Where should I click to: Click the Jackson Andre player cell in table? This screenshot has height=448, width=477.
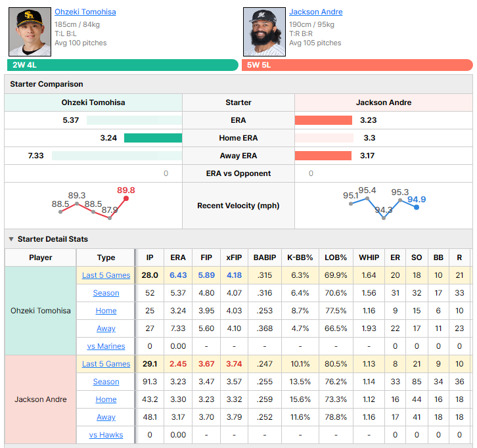coord(41,399)
